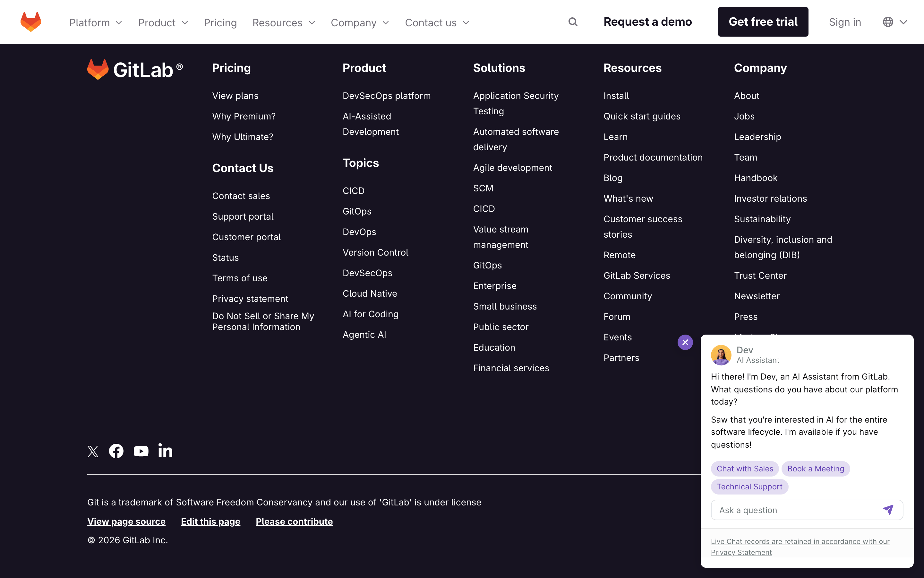This screenshot has width=924, height=578.
Task: Go to Pricing in top navigation
Action: [220, 22]
